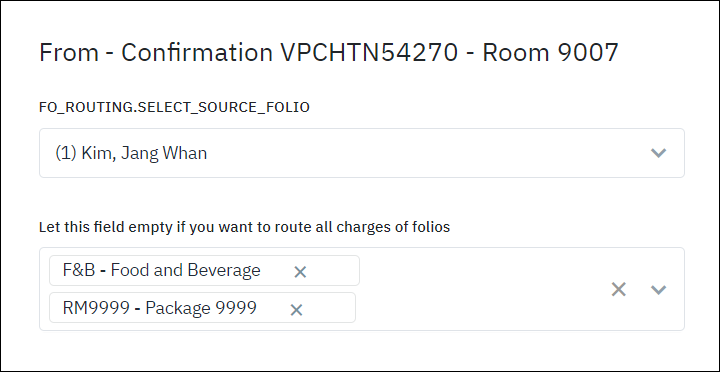
Task: Open the Kim, Jang Whan folio selector
Action: [362, 153]
